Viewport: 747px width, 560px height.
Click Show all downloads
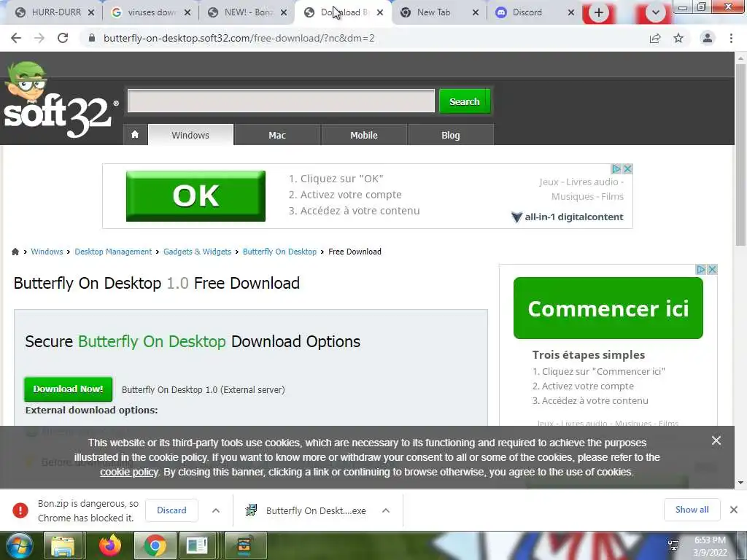point(692,510)
